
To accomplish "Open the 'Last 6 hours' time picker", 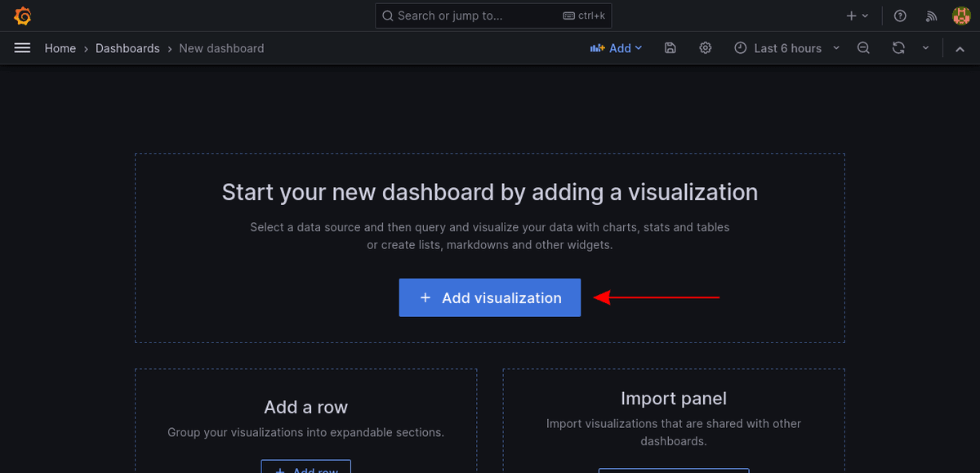I will [786, 48].
